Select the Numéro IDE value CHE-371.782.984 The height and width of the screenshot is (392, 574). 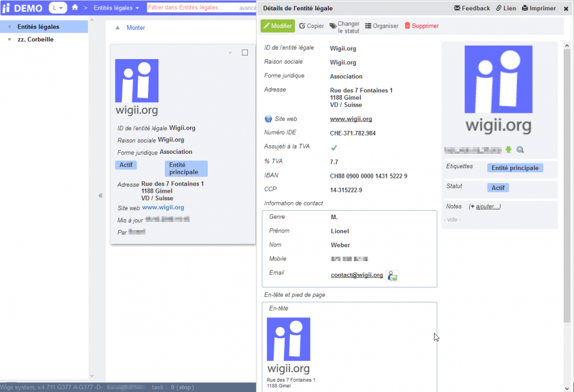(x=352, y=133)
